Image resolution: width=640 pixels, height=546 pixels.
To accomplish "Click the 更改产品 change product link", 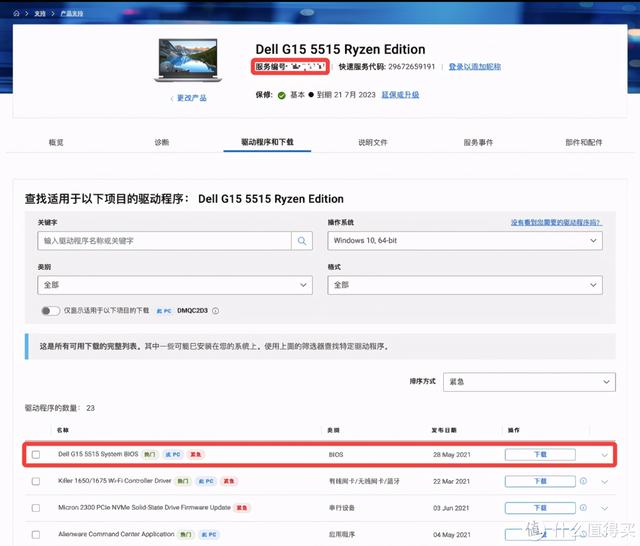I will [x=190, y=99].
